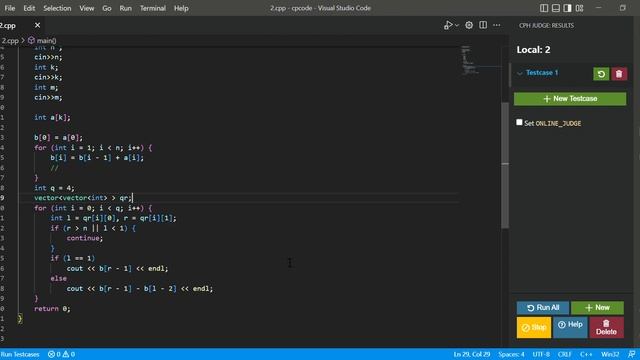Place cursor on 'int q = 4;' line
This screenshot has width=640, height=360.
point(54,188)
